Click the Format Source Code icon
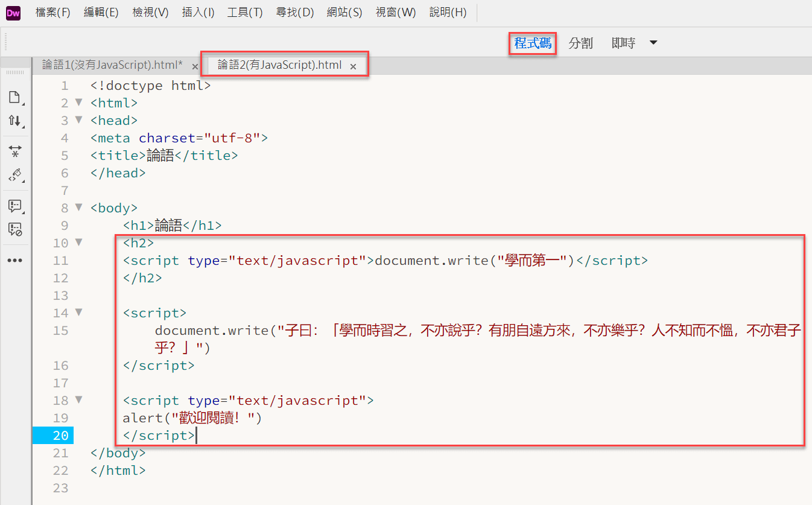Screen dimensions: 812x505 [14, 176]
